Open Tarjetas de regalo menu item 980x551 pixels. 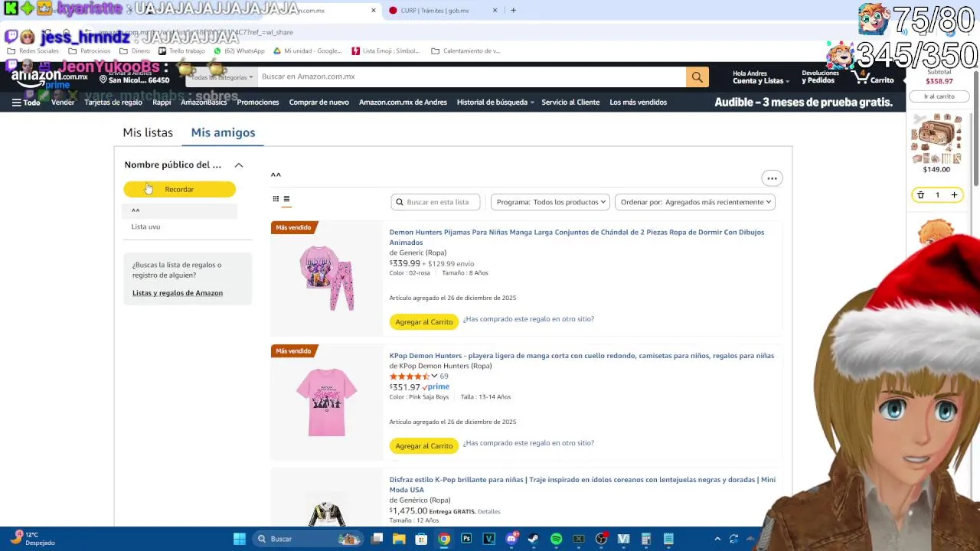[x=113, y=102]
